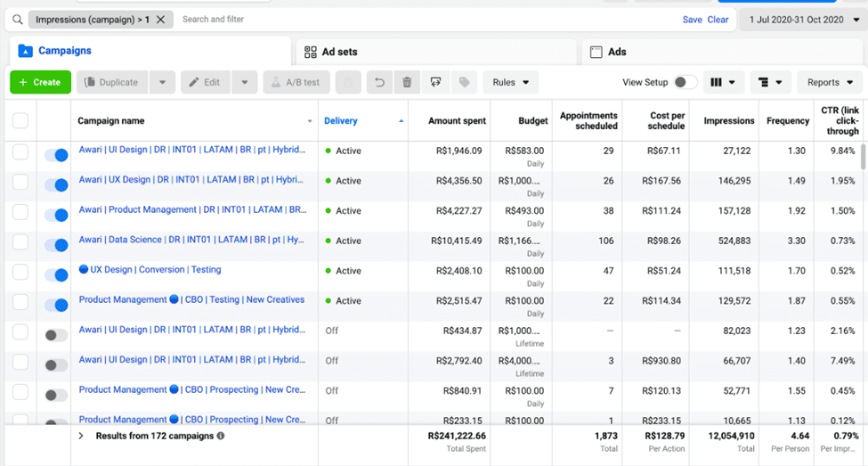
Task: Click the Duplicate button
Action: 112,82
